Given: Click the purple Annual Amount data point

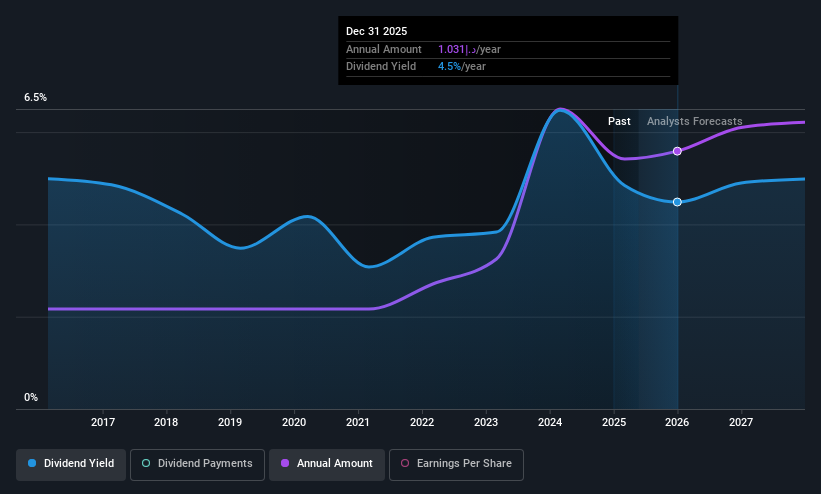Looking at the screenshot, I should coord(677,151).
